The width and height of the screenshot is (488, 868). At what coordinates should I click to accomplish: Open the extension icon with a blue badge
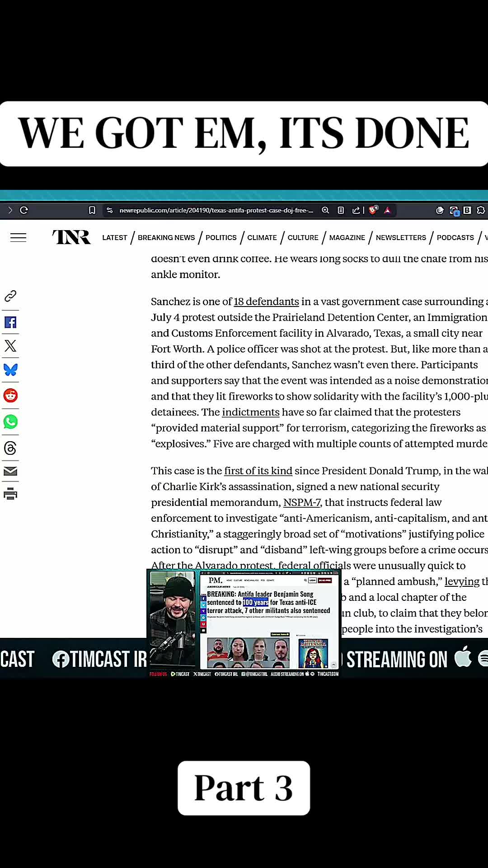pyautogui.click(x=454, y=211)
